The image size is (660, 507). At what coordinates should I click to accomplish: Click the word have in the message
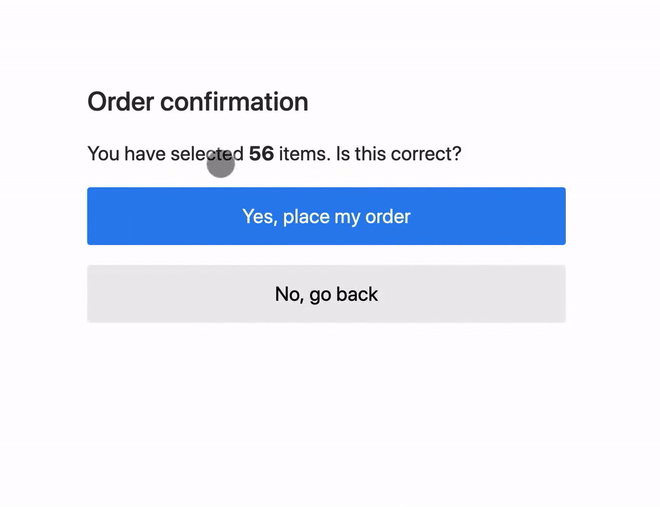[x=145, y=154]
